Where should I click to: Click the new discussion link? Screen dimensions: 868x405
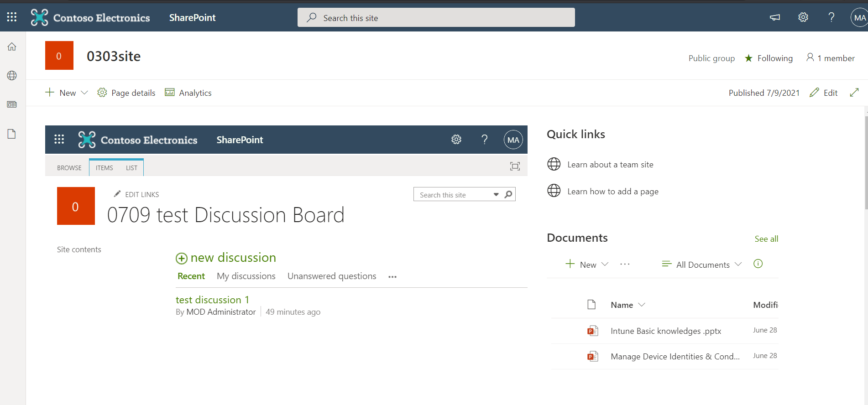pyautogui.click(x=233, y=258)
